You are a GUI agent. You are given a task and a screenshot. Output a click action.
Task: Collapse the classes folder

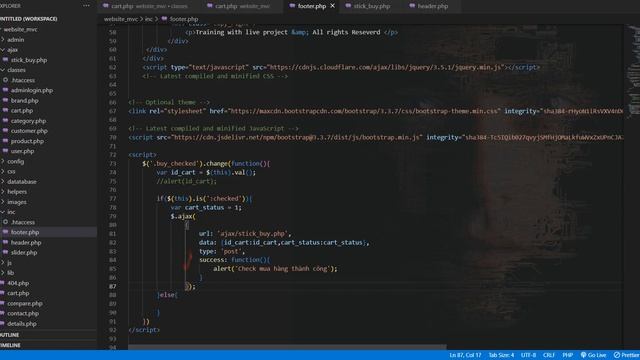click(16, 70)
